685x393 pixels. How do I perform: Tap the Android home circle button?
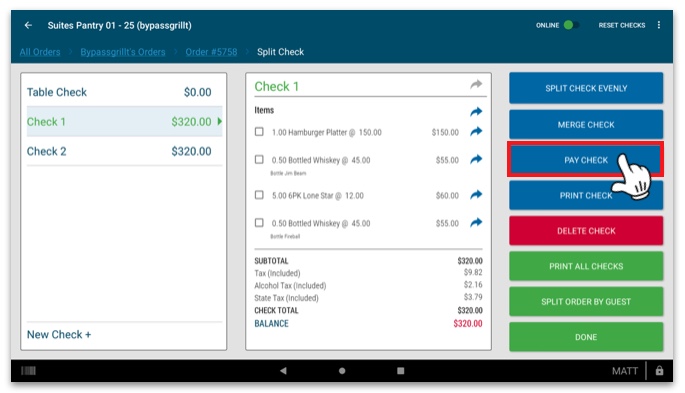point(342,371)
